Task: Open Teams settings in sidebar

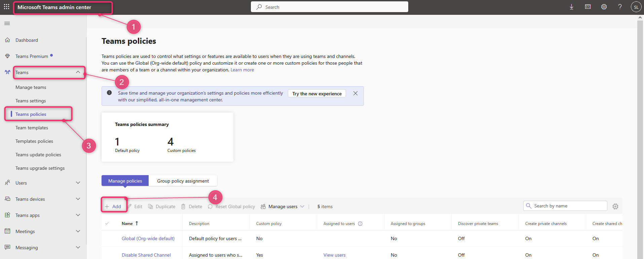Action: point(31,101)
